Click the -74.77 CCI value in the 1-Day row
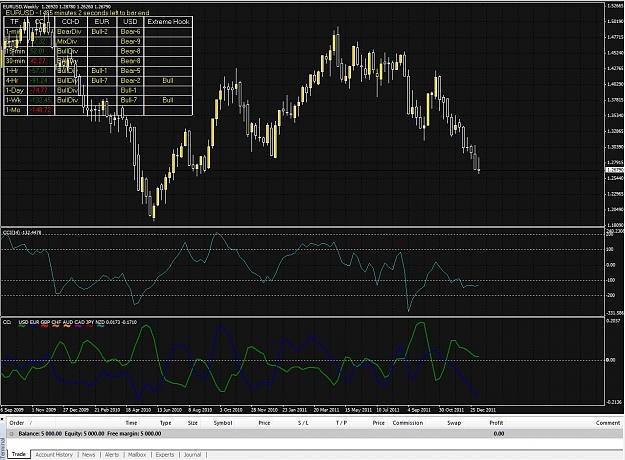625x460 pixels. pos(39,90)
